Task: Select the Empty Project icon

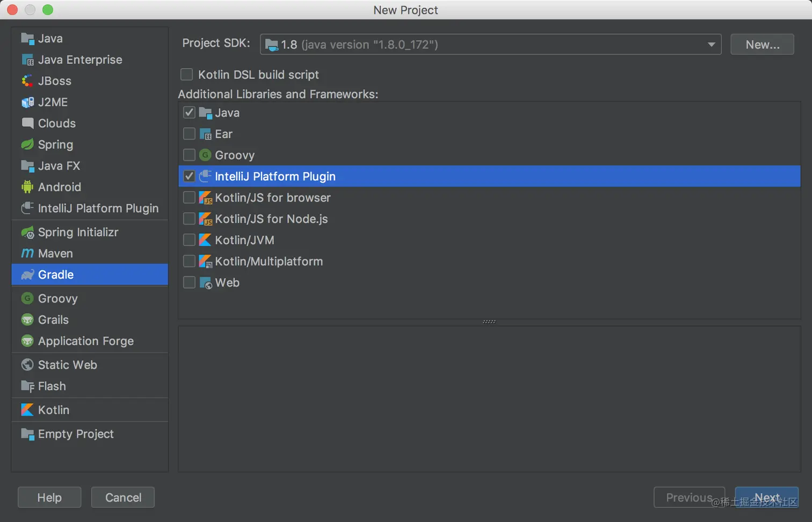Action: (x=27, y=434)
